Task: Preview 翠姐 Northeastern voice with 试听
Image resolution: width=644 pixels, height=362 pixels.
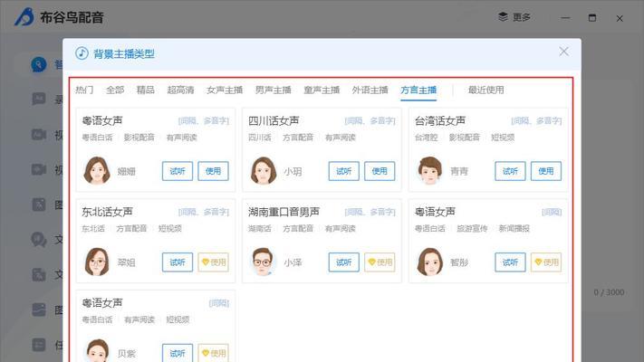Action: tap(178, 262)
